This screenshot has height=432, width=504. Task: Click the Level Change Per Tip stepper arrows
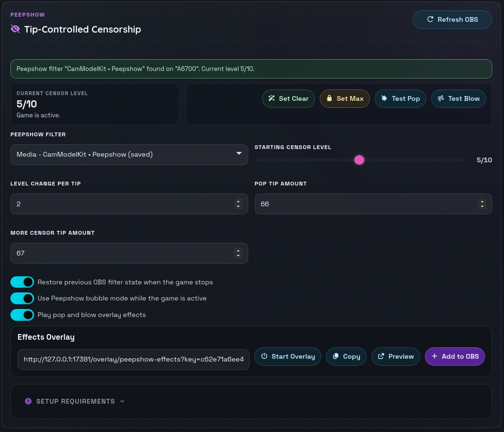[x=238, y=204]
